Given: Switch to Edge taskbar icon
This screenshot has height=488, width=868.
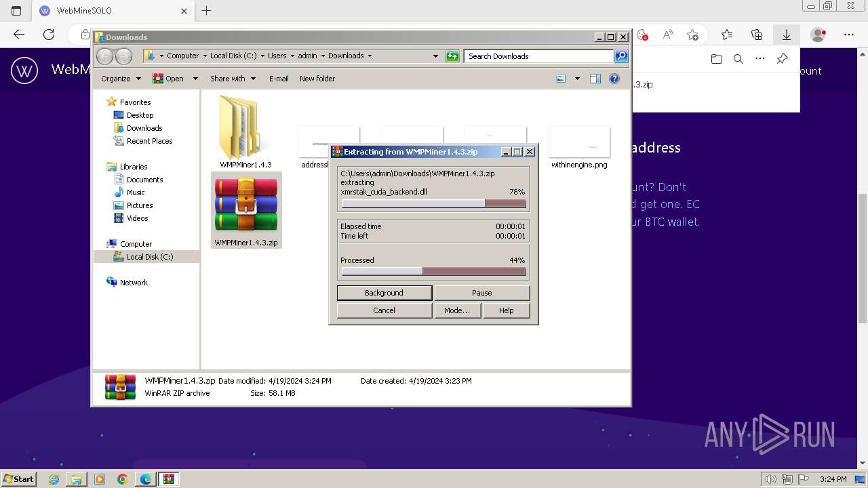Looking at the screenshot, I should pos(146,479).
